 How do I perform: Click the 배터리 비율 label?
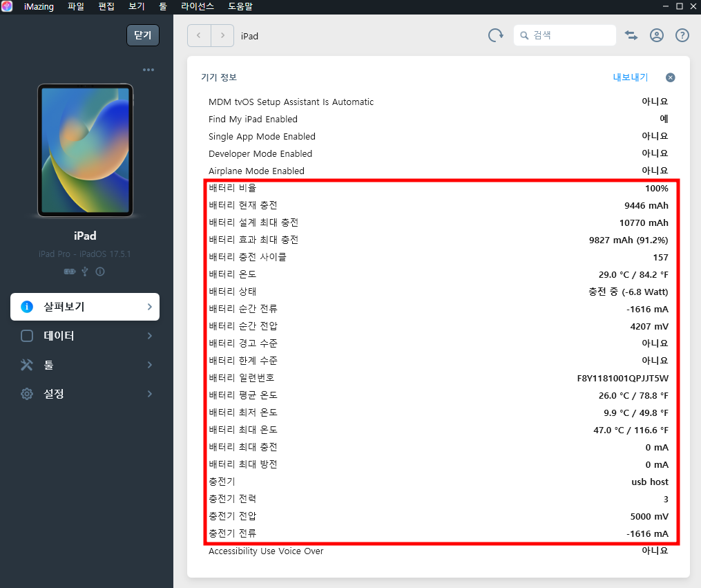click(233, 188)
